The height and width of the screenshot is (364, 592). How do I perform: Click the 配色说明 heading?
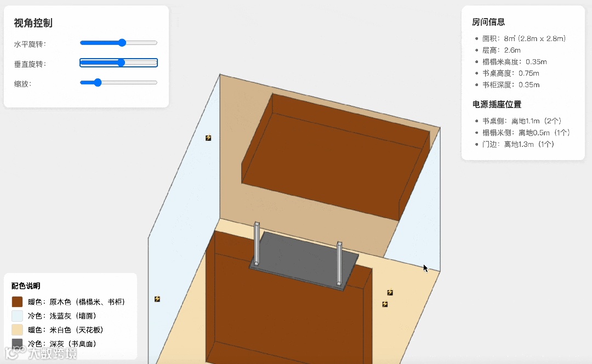coord(26,286)
